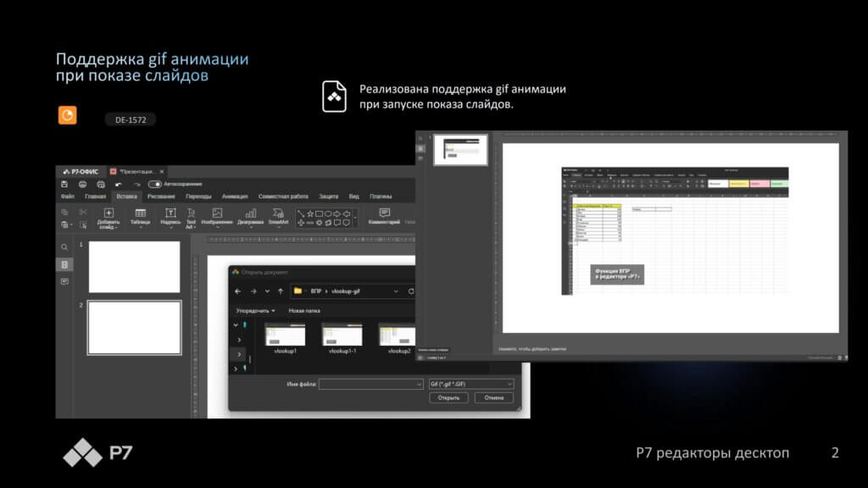Click the Надпись text box icon
This screenshot has height=488, width=868.
170,214
